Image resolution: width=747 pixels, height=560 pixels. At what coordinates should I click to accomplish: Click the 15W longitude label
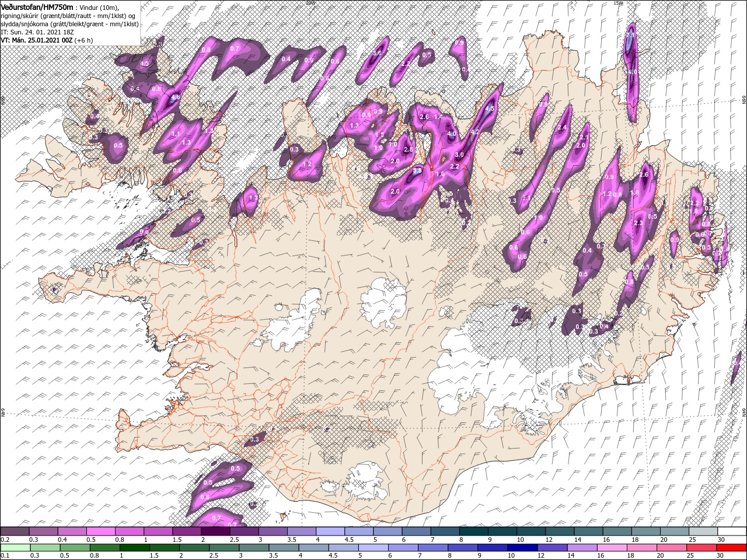[x=618, y=3]
